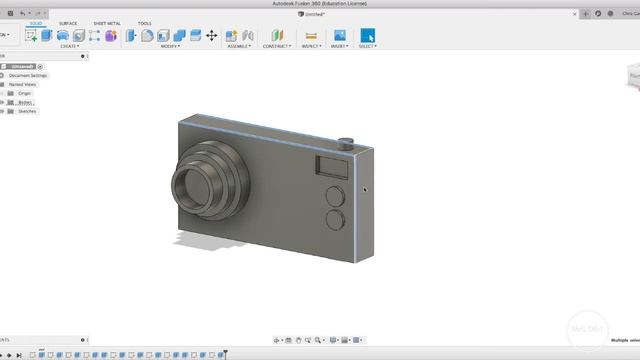Image resolution: width=640 pixels, height=360 pixels.
Task: Open the CONSTRUCT dropdown menu
Action: coord(277,46)
